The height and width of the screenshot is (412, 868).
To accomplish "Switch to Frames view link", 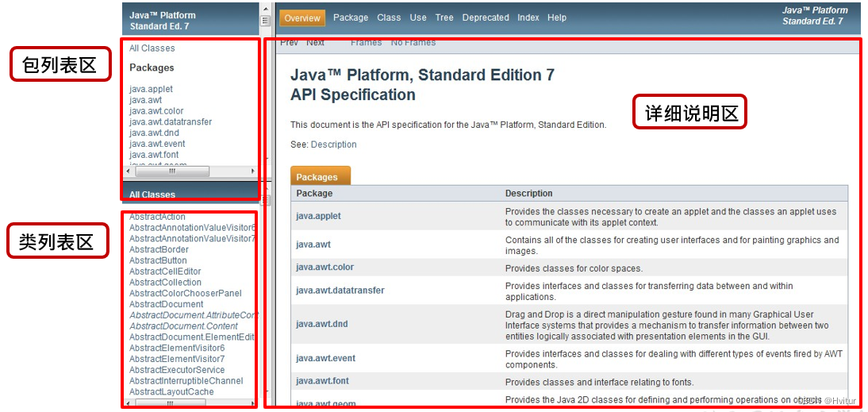I will click(366, 43).
